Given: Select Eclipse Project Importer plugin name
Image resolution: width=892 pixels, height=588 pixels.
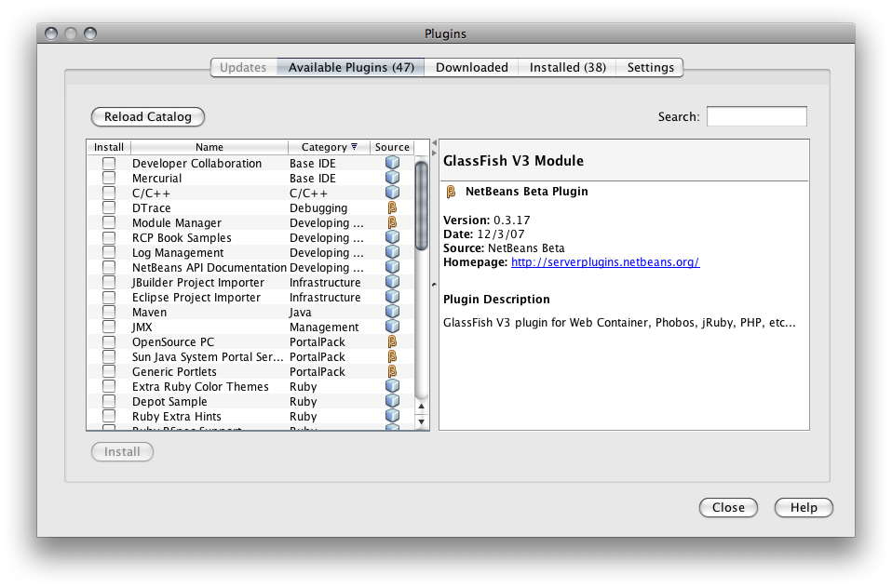Looking at the screenshot, I should point(196,297).
